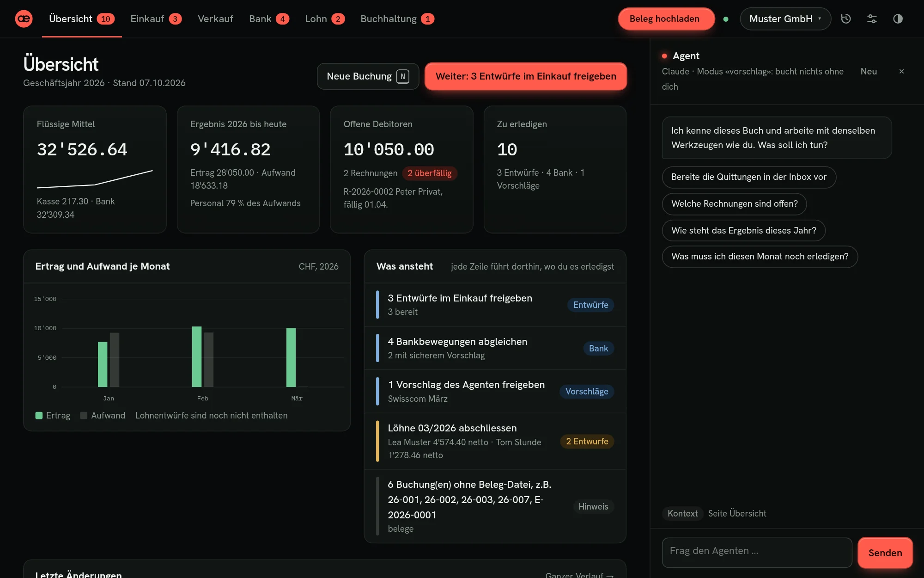Open the Lohn tab

click(x=325, y=19)
